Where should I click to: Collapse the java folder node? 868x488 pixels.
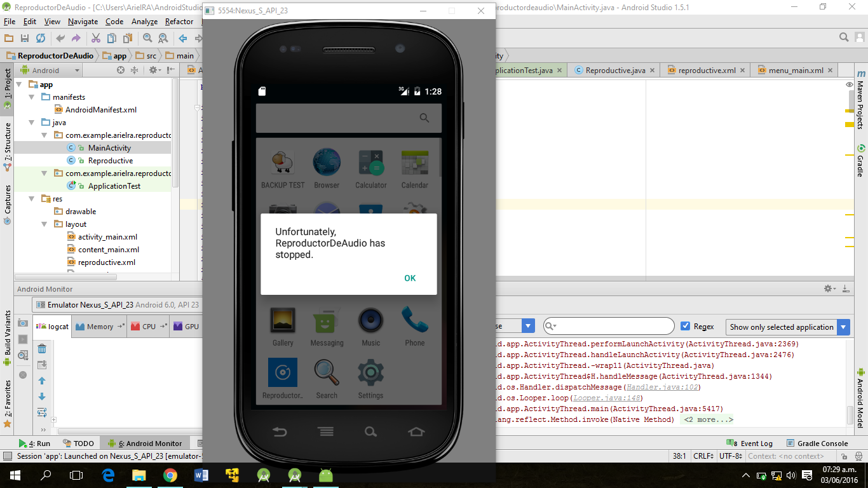(x=32, y=123)
